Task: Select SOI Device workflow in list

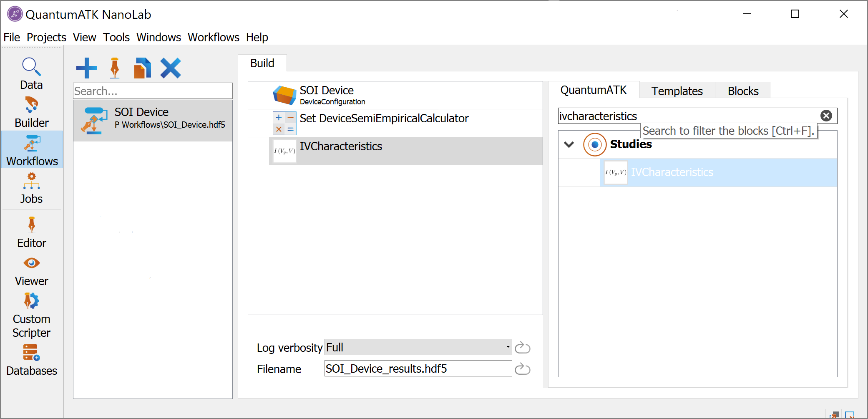Action: (x=153, y=121)
